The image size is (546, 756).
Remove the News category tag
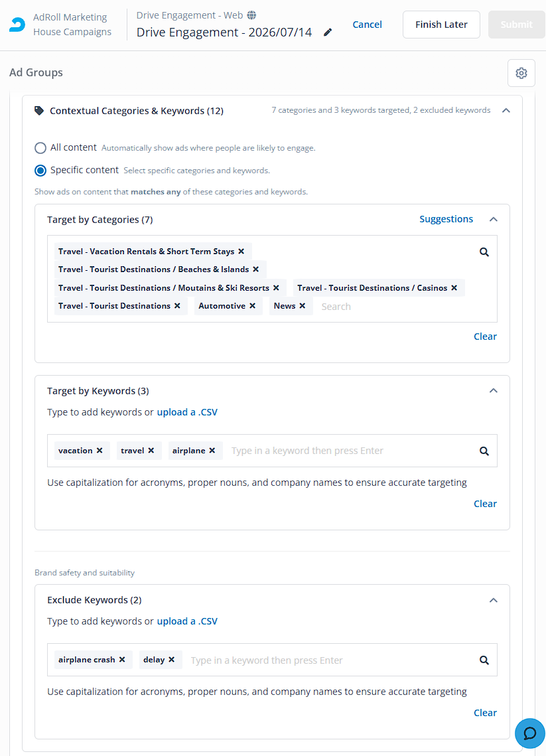click(302, 306)
